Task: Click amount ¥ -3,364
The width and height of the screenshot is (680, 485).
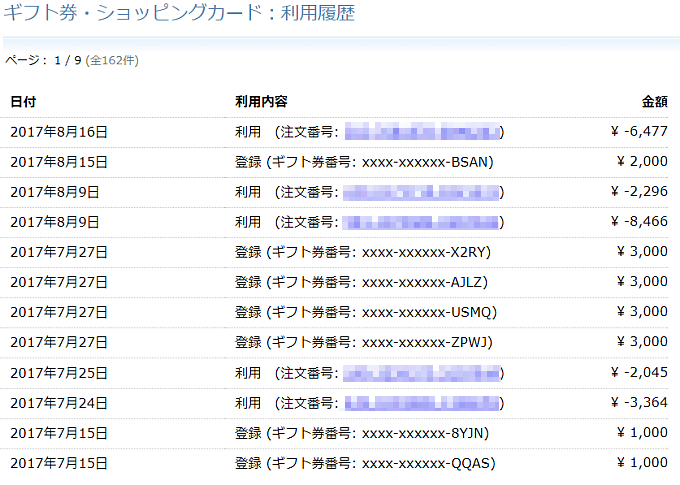Action: (x=639, y=402)
